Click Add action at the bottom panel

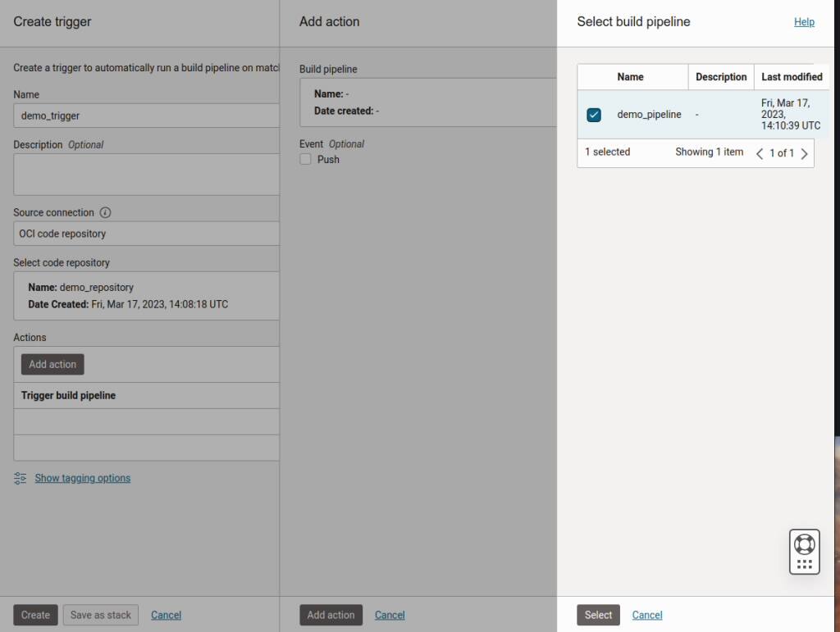[331, 615]
